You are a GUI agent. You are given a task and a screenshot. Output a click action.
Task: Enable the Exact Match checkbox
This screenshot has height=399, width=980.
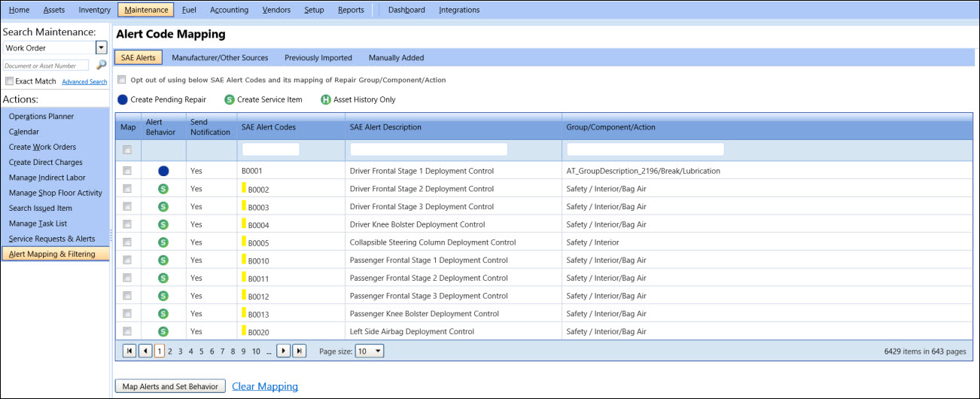coord(9,81)
